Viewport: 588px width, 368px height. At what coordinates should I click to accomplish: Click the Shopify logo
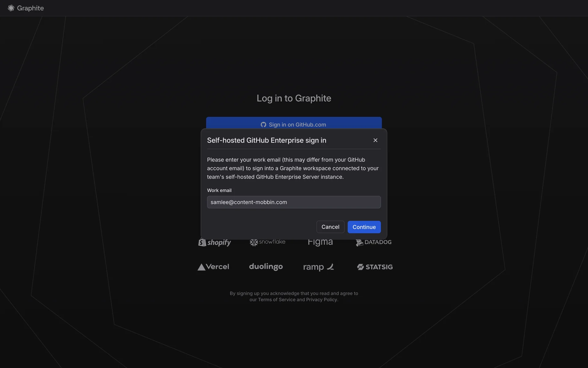pos(214,243)
